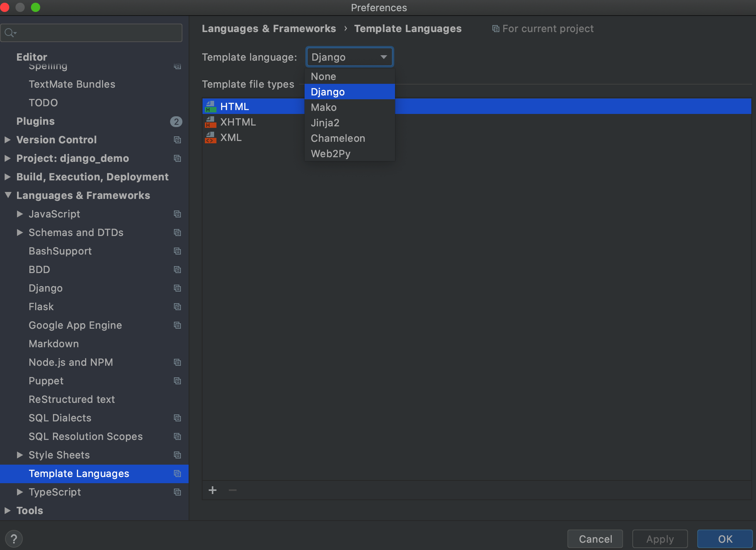Open the TODO settings page
The image size is (756, 550).
(x=43, y=103)
